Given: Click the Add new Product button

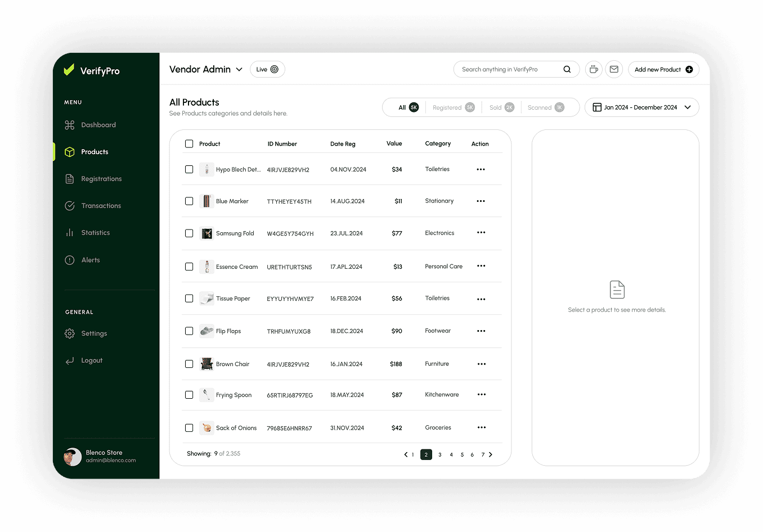Looking at the screenshot, I should tap(663, 69).
